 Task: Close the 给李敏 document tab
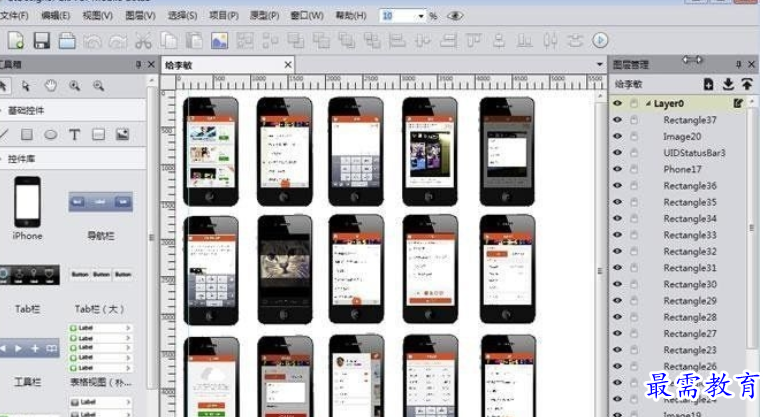[288, 64]
